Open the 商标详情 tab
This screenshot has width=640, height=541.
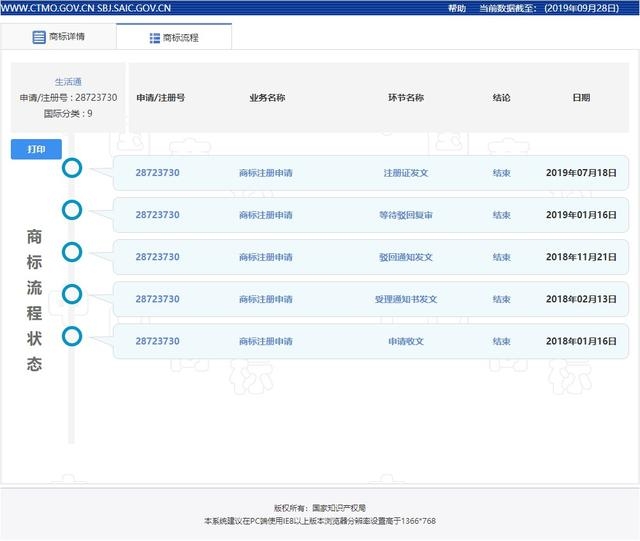pos(58,37)
